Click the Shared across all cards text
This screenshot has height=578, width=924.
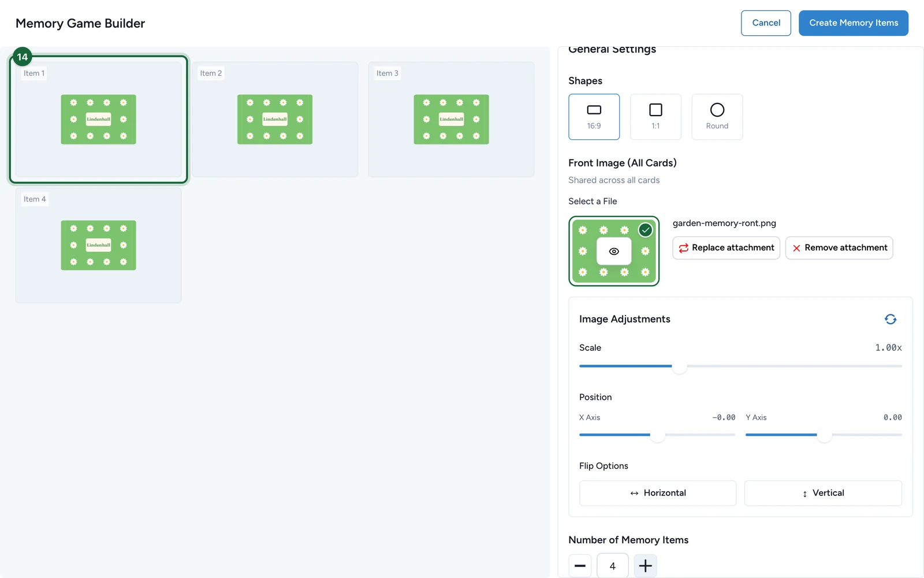point(614,180)
